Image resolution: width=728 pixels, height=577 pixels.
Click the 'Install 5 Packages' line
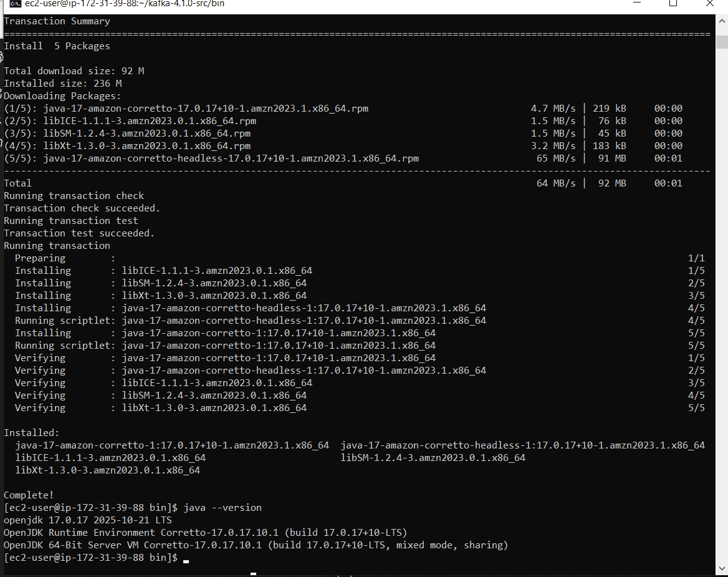pos(57,46)
